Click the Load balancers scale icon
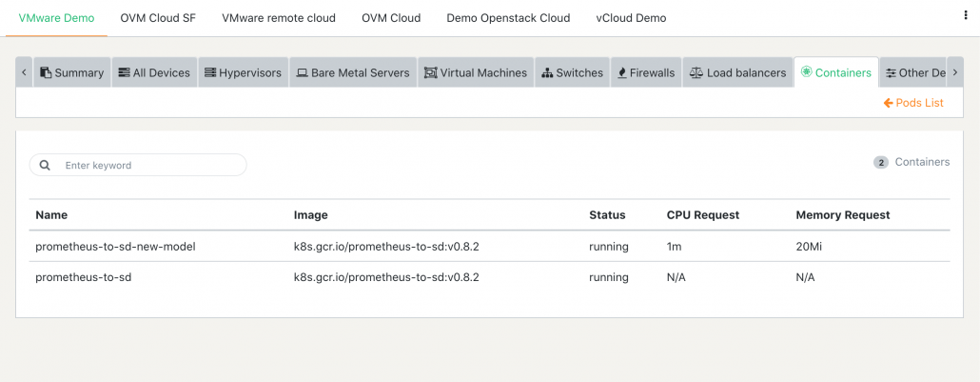 click(696, 72)
